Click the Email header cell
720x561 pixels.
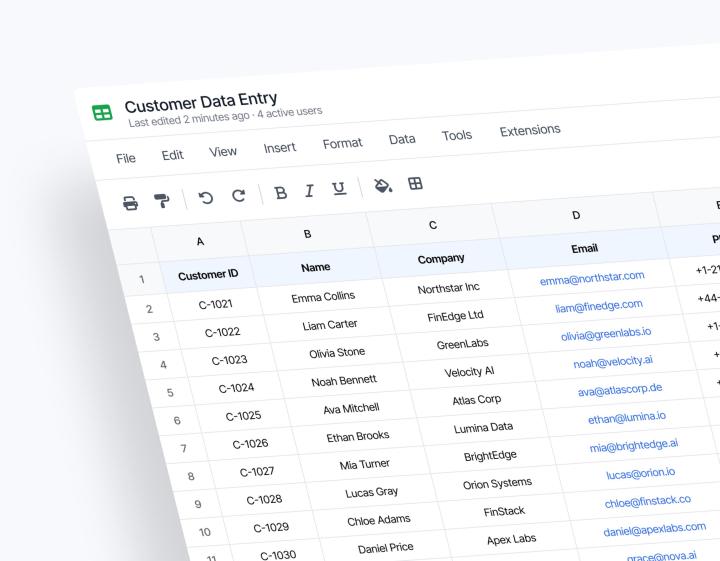pyautogui.click(x=585, y=248)
